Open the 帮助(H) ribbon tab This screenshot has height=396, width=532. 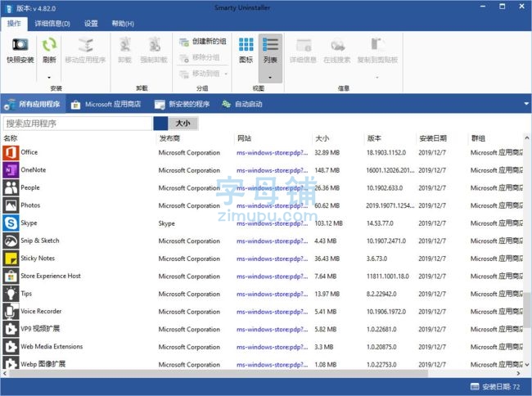[x=123, y=24]
